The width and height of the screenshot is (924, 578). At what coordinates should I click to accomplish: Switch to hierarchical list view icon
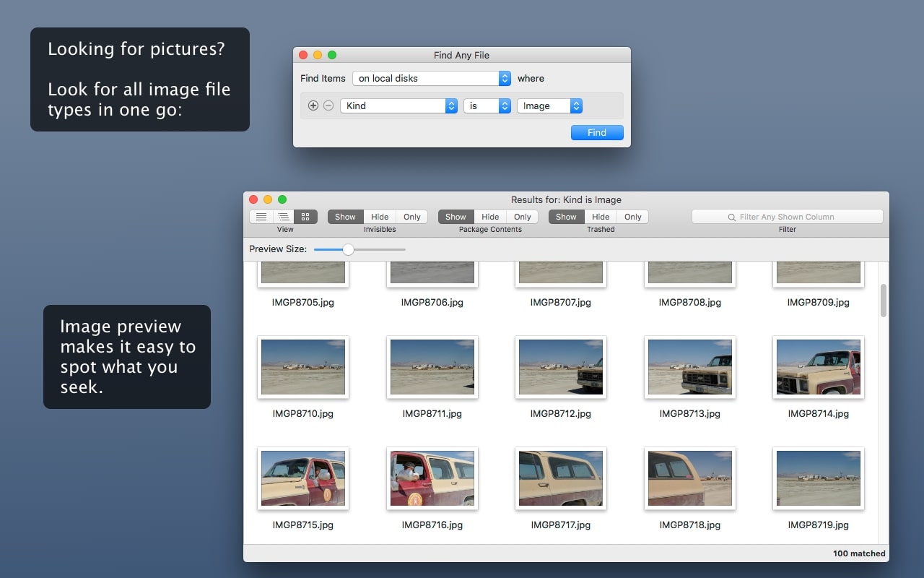[x=284, y=217]
